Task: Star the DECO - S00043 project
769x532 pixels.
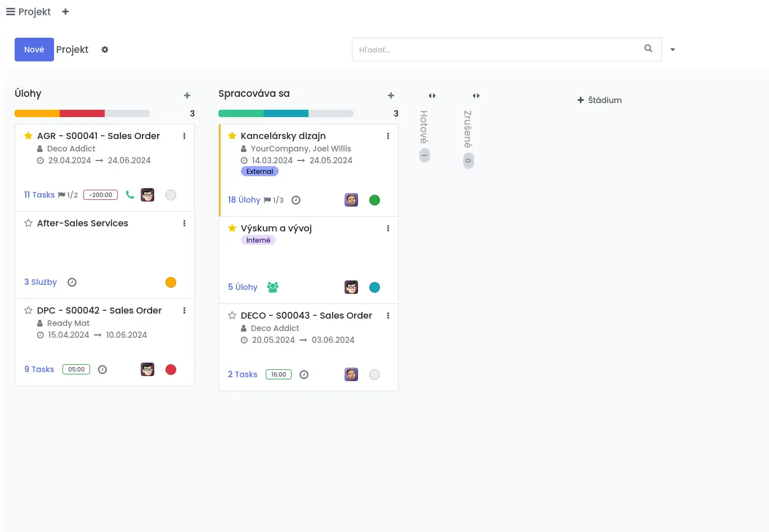Action: (232, 315)
